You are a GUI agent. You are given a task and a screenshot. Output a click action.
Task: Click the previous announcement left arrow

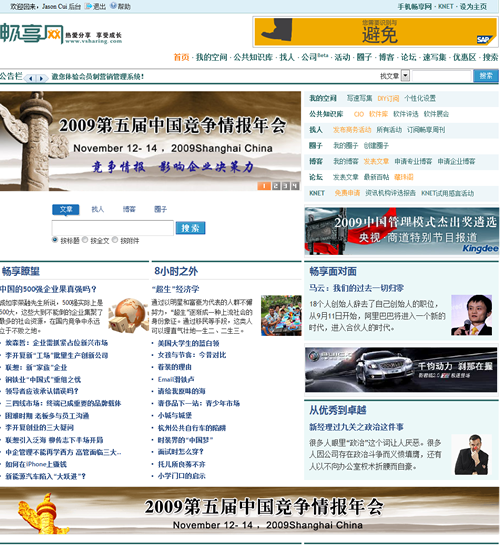click(30, 78)
